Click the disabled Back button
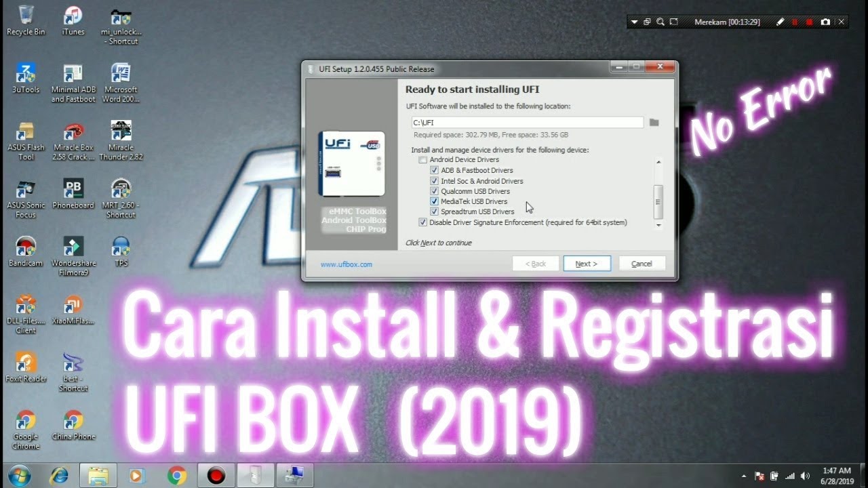The image size is (868, 488). pyautogui.click(x=536, y=264)
